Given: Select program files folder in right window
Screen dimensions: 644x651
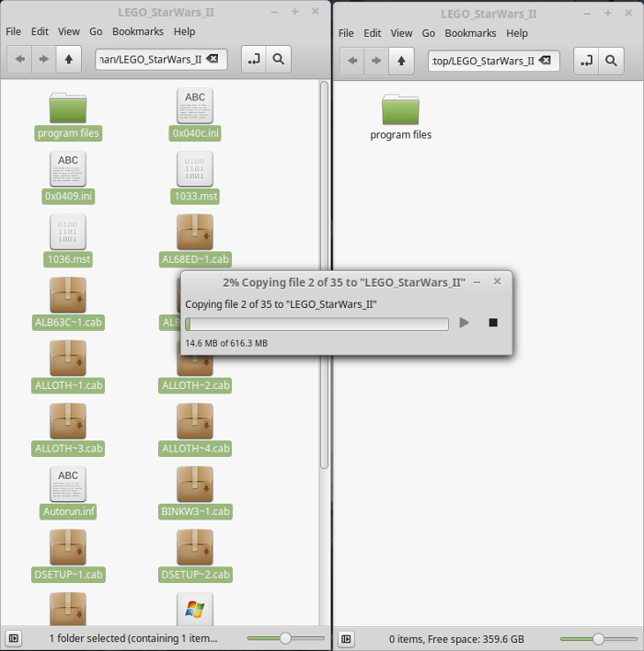Looking at the screenshot, I should [x=400, y=119].
